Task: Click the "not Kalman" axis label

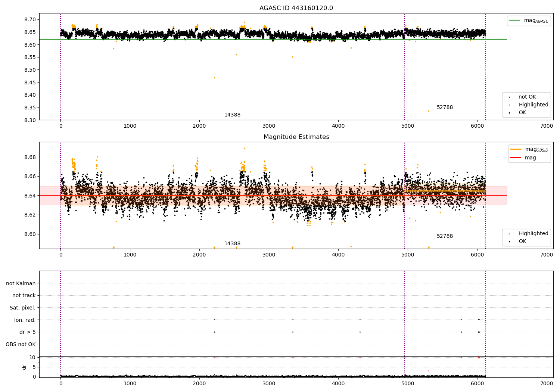Action: [x=21, y=283]
